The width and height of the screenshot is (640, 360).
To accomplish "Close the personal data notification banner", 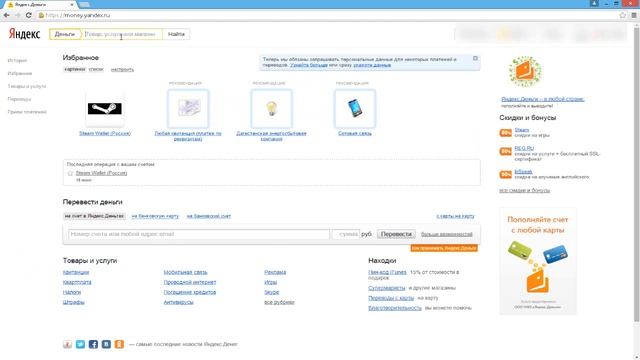I will click(x=475, y=58).
